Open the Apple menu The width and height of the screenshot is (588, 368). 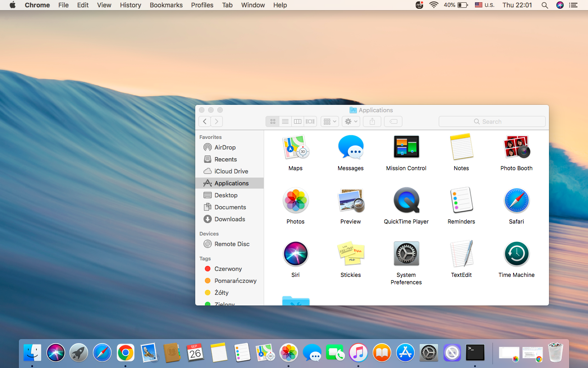12,5
